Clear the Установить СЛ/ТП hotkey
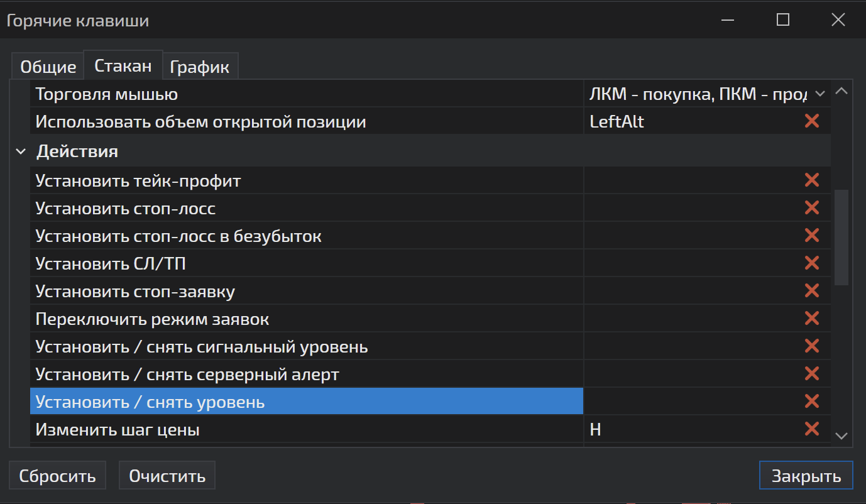 coord(811,263)
